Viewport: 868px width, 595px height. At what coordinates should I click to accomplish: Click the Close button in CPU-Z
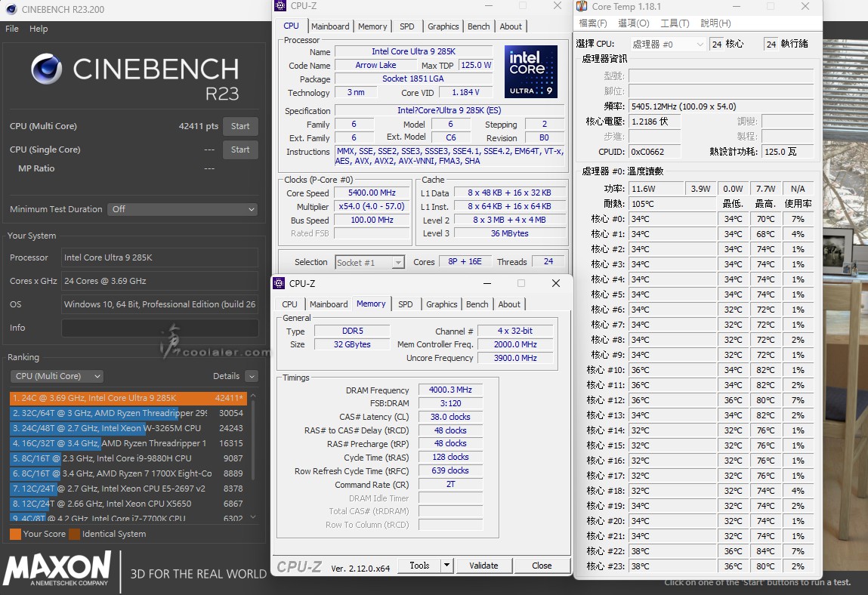pos(542,566)
